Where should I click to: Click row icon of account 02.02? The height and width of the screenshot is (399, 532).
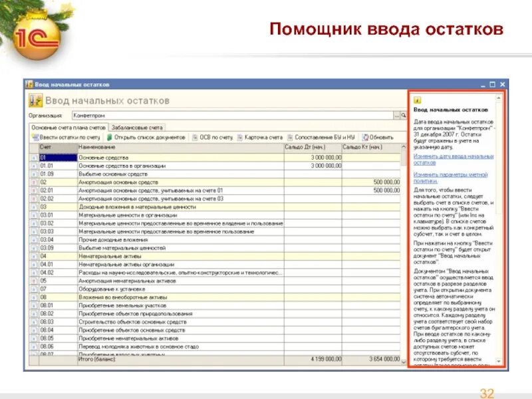(x=34, y=199)
